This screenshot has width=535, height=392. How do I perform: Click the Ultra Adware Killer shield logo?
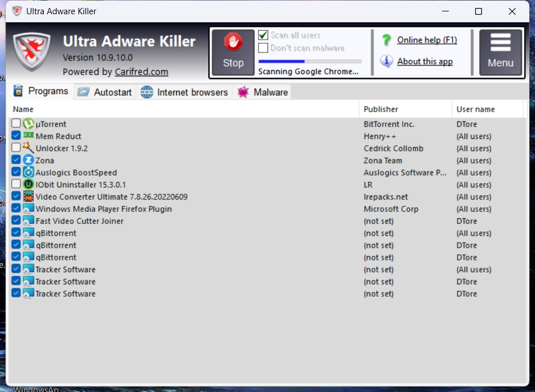click(x=32, y=51)
